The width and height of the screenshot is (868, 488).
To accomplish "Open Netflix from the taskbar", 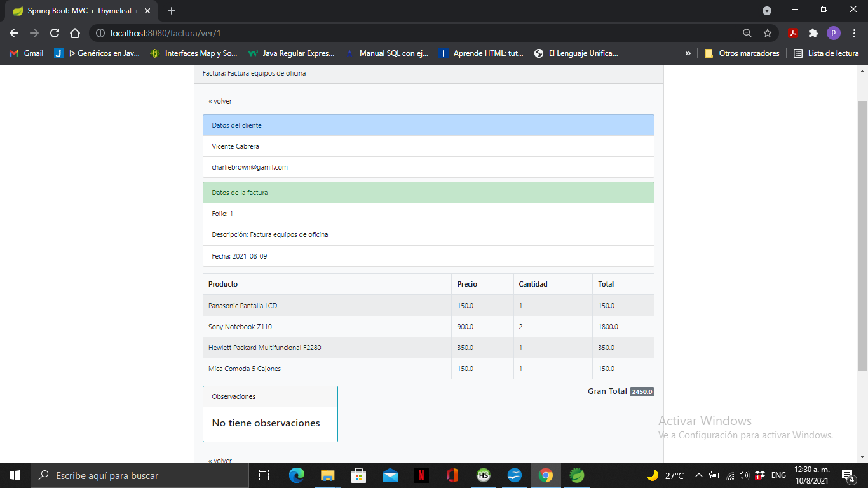I will 421,475.
